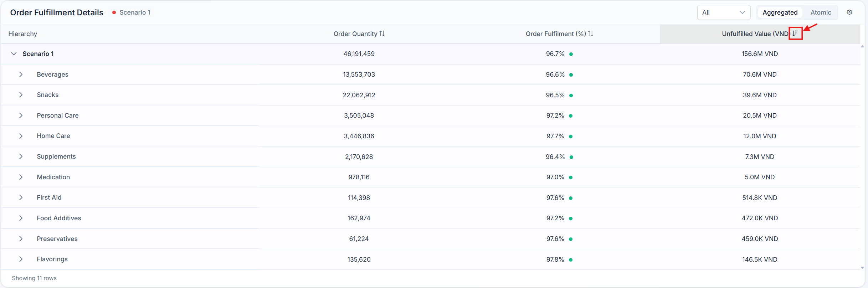868x288 pixels.
Task: Click the Flavorings row label
Action: [52, 259]
